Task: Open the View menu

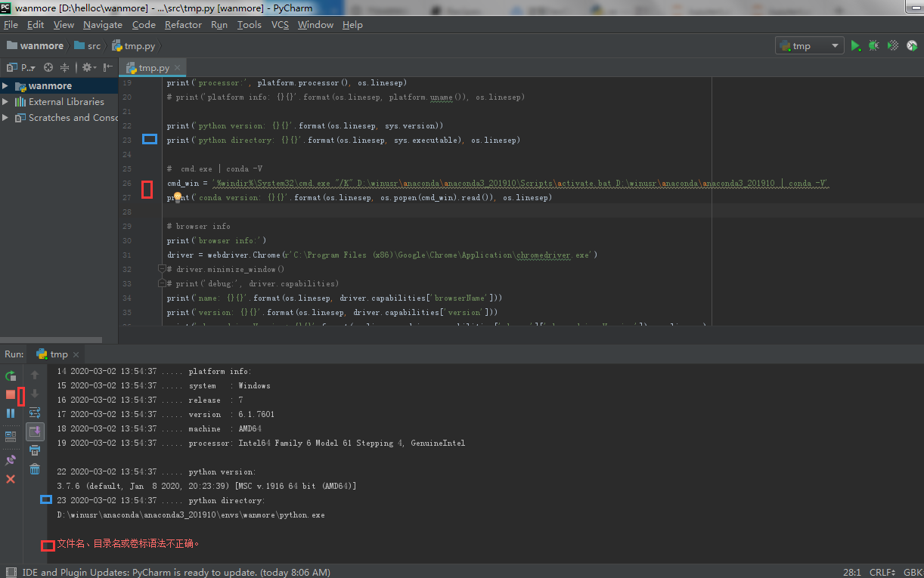Action: click(64, 25)
